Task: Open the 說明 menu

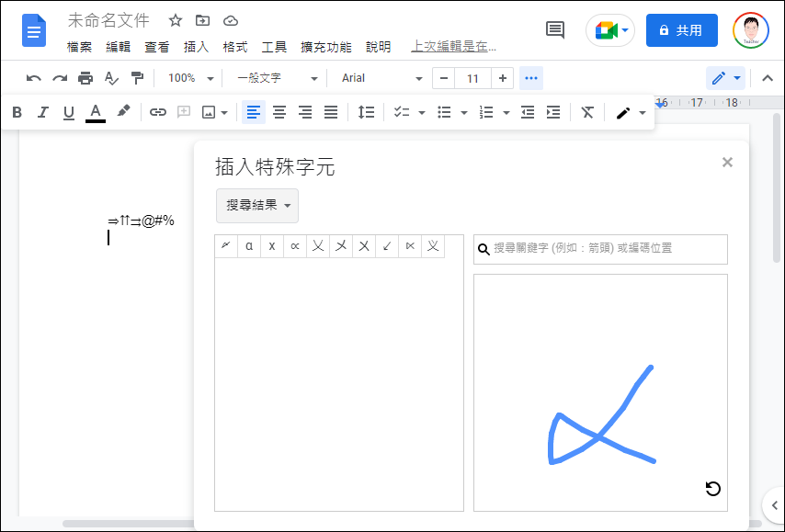Action: pyautogui.click(x=378, y=47)
